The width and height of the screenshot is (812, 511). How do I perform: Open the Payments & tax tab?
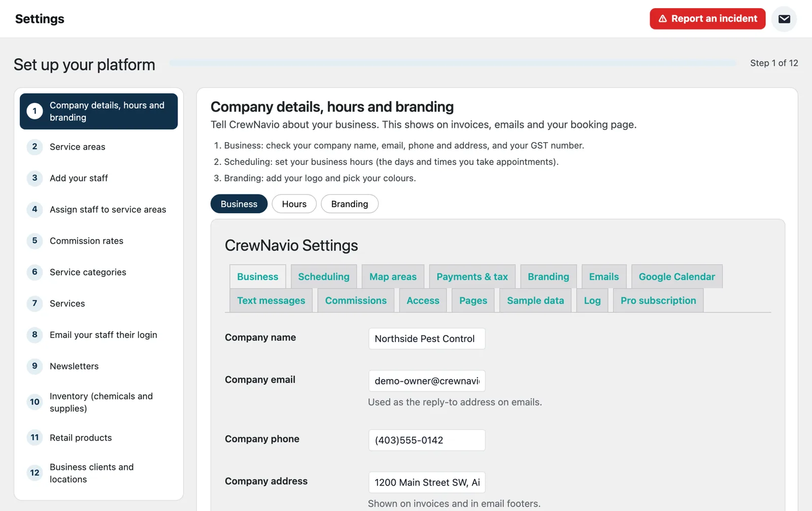tap(472, 277)
